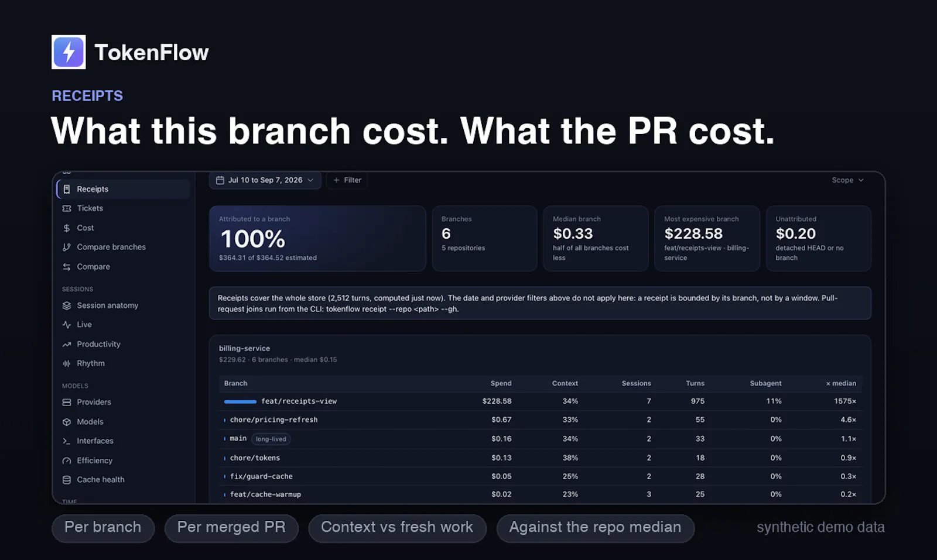Click the Most expensive branch card
The height and width of the screenshot is (560, 937).
click(x=707, y=239)
